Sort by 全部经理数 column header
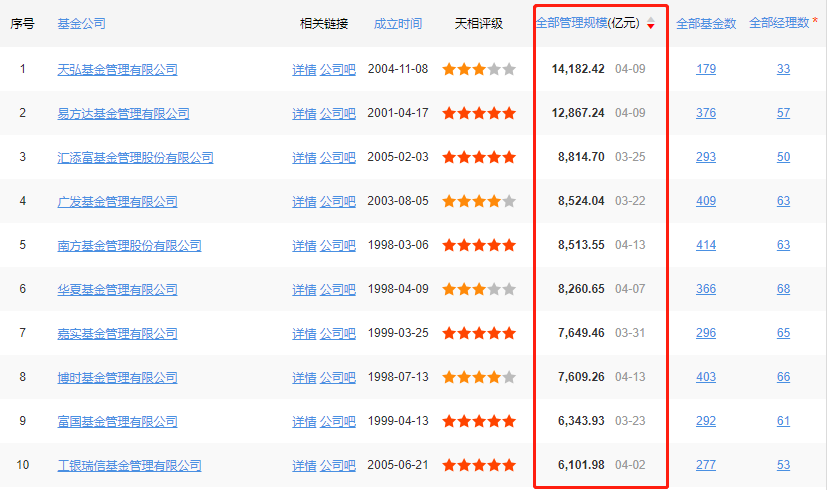The width and height of the screenshot is (829, 490). (779, 23)
